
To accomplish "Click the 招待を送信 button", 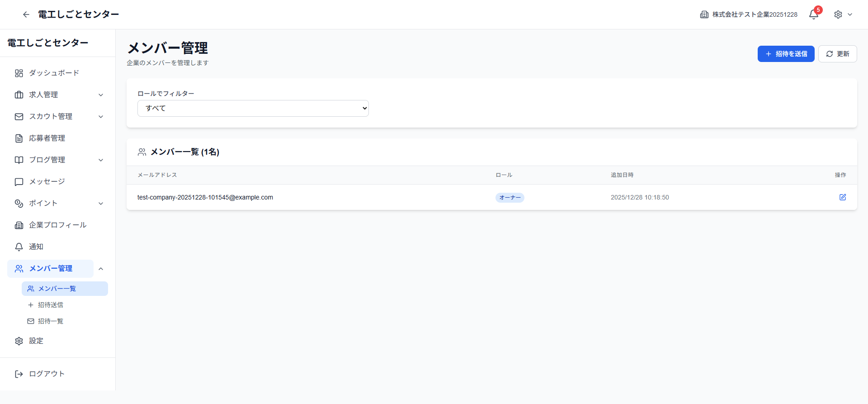I will [786, 54].
